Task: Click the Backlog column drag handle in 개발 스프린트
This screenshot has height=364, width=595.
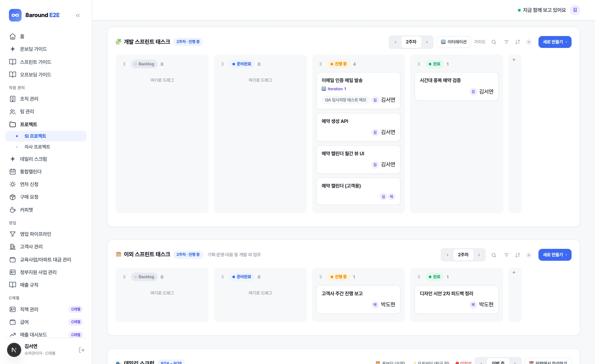Action: (x=124, y=64)
